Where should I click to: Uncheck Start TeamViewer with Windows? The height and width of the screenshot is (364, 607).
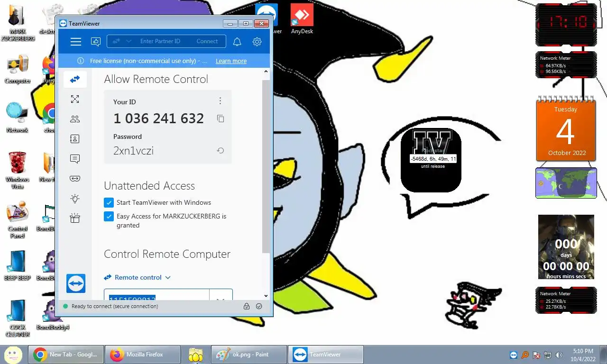coord(109,202)
